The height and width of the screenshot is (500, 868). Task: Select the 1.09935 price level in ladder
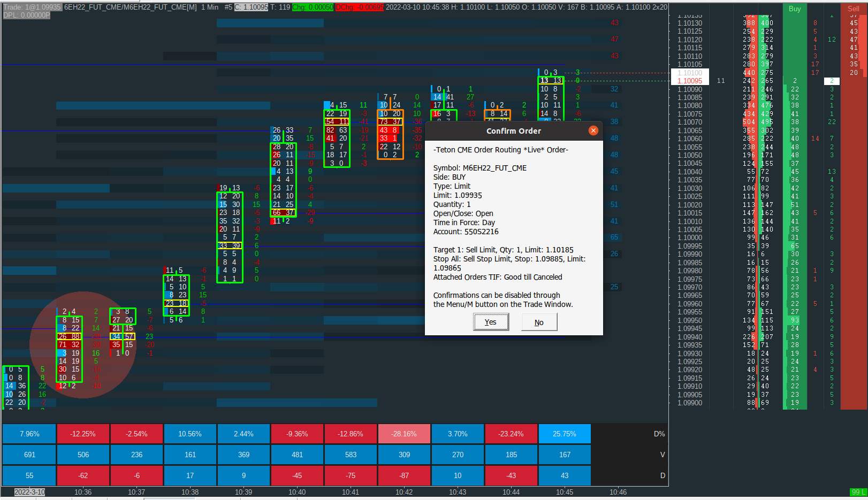point(690,345)
